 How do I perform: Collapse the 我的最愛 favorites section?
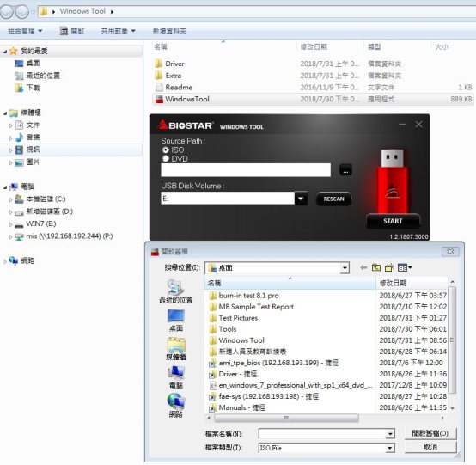(x=5, y=52)
